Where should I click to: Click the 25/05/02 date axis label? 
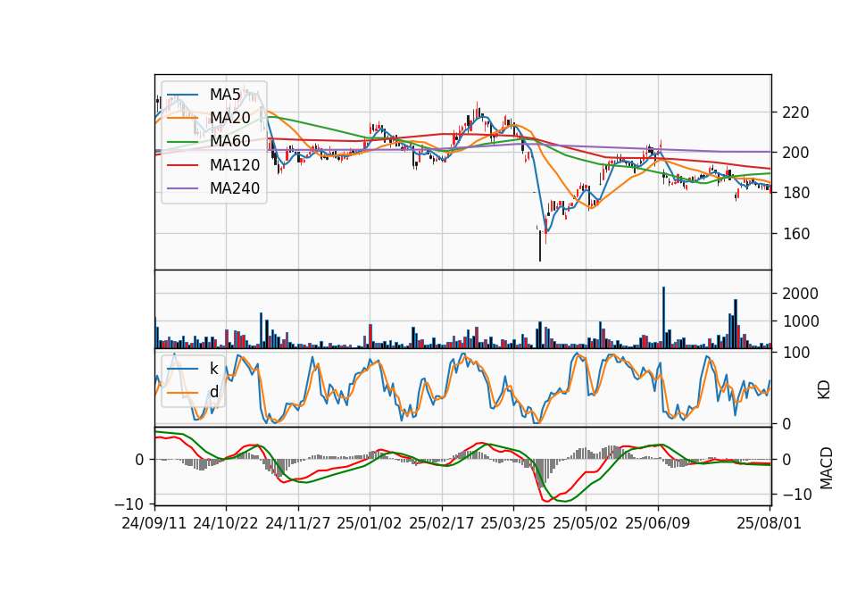586,523
